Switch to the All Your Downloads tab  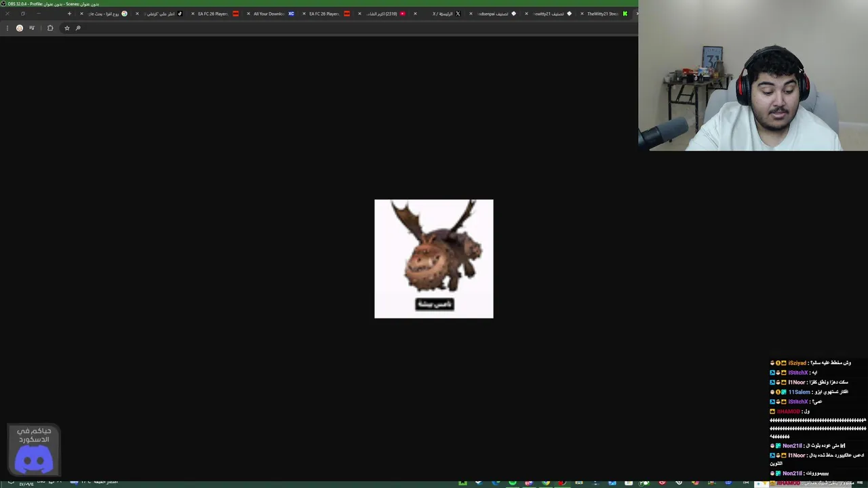click(x=272, y=14)
